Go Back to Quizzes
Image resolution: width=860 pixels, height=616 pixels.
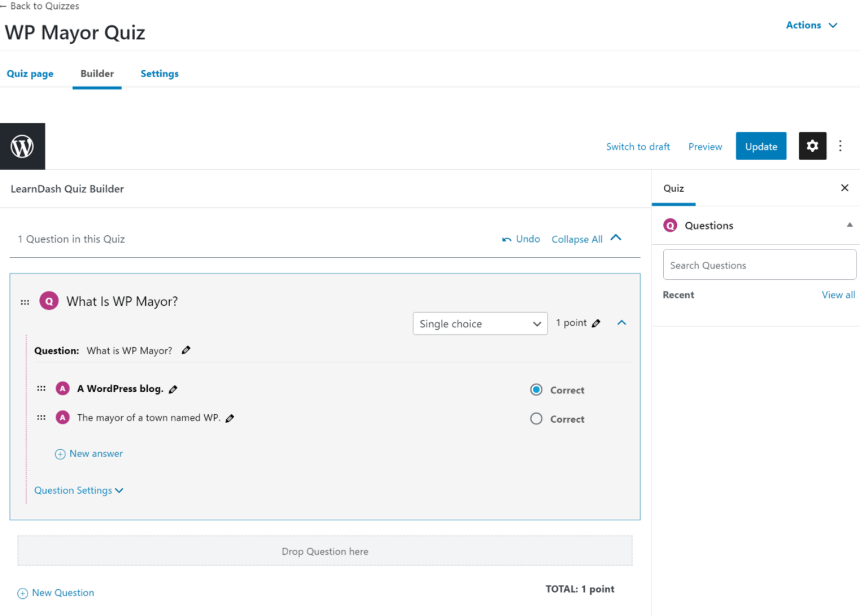(x=40, y=6)
